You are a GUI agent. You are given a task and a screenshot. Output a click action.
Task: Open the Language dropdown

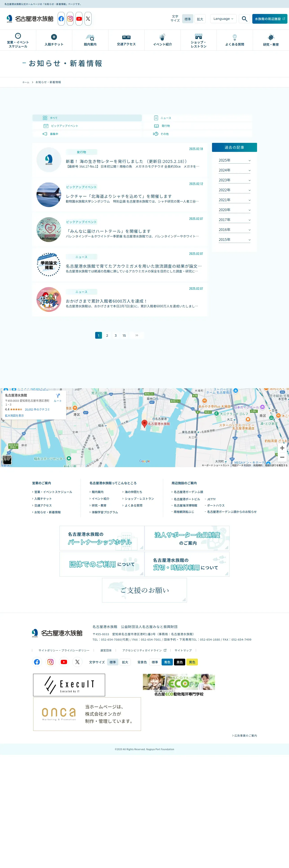pos(224,19)
